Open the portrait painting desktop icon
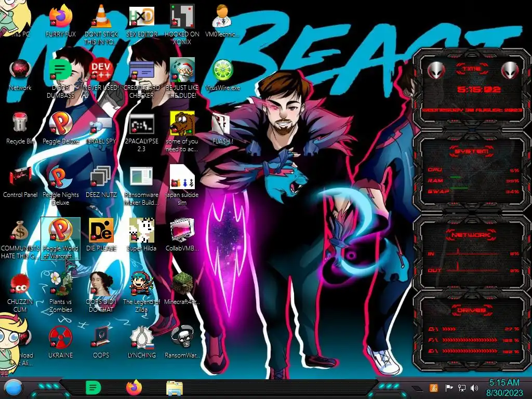 [x=101, y=284]
